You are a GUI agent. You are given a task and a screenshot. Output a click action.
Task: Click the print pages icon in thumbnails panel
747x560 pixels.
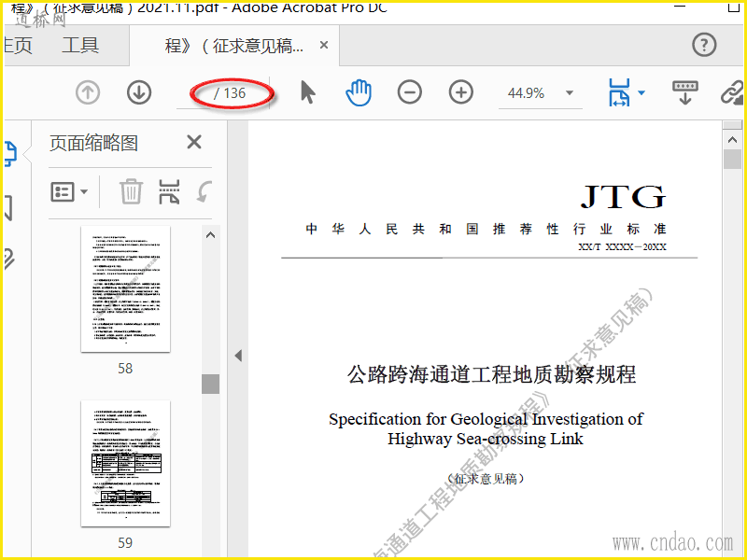(x=169, y=191)
